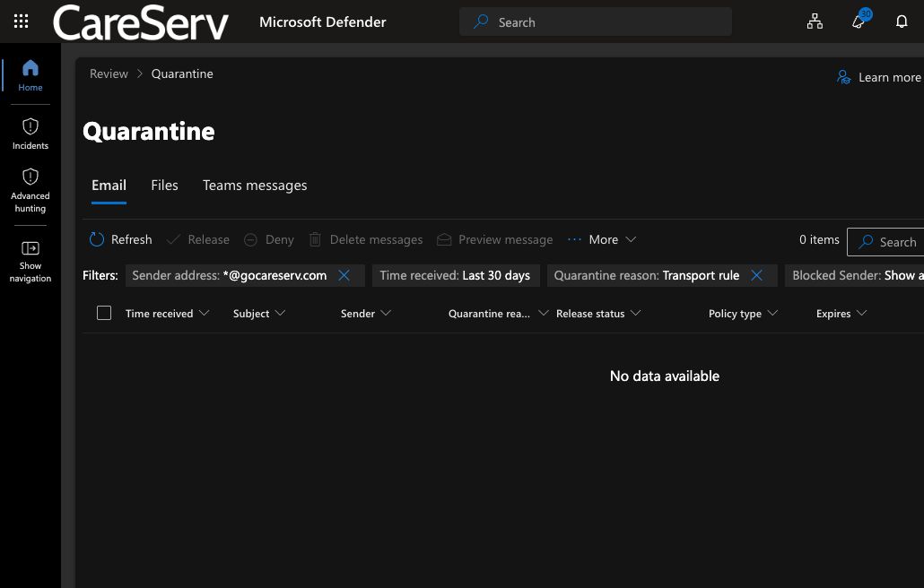
Task: Click the Preview message envelope icon
Action: pyautogui.click(x=444, y=239)
